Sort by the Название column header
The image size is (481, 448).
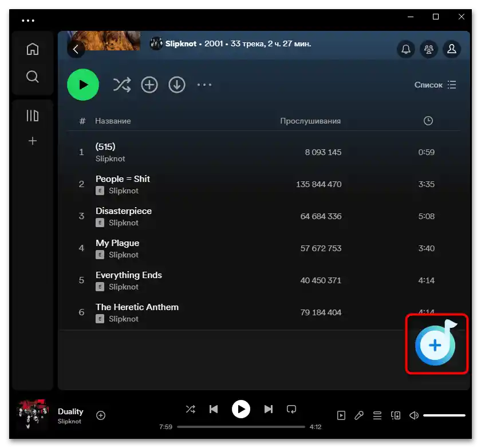click(x=113, y=121)
